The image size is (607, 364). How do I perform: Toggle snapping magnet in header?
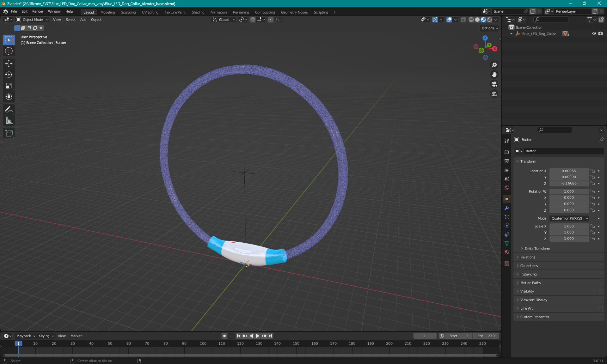(252, 20)
